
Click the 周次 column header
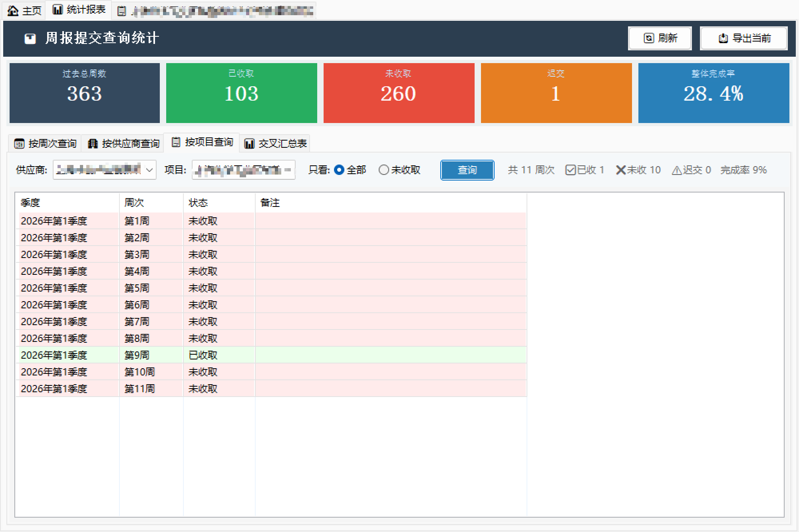coord(134,203)
